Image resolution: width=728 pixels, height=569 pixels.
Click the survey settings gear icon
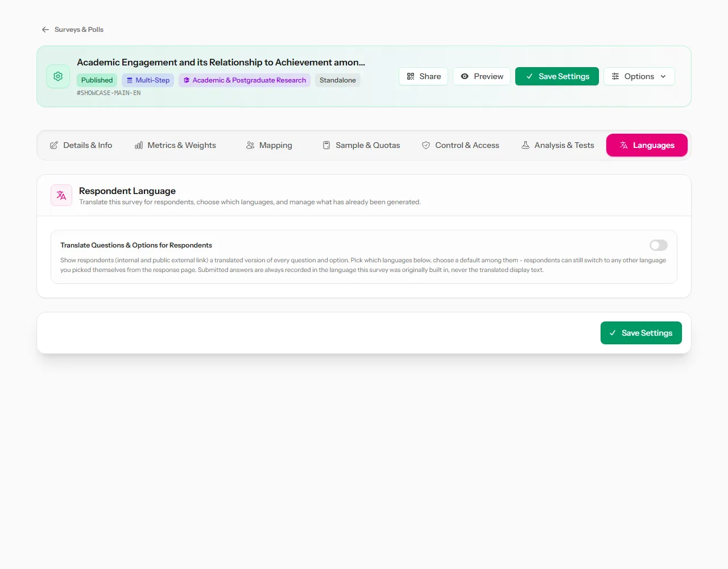pyautogui.click(x=58, y=76)
